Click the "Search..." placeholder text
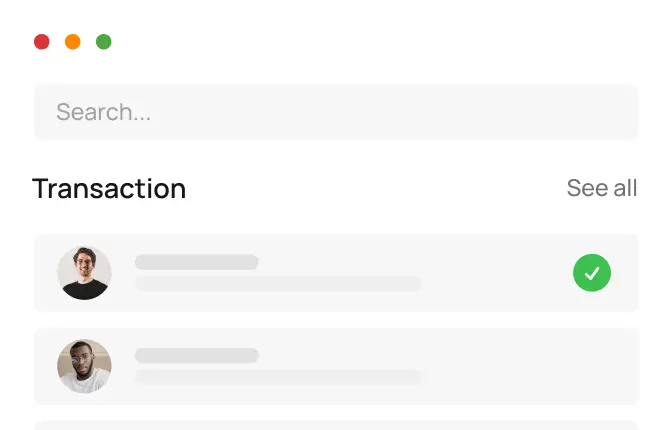The height and width of the screenshot is (430, 672). click(104, 112)
